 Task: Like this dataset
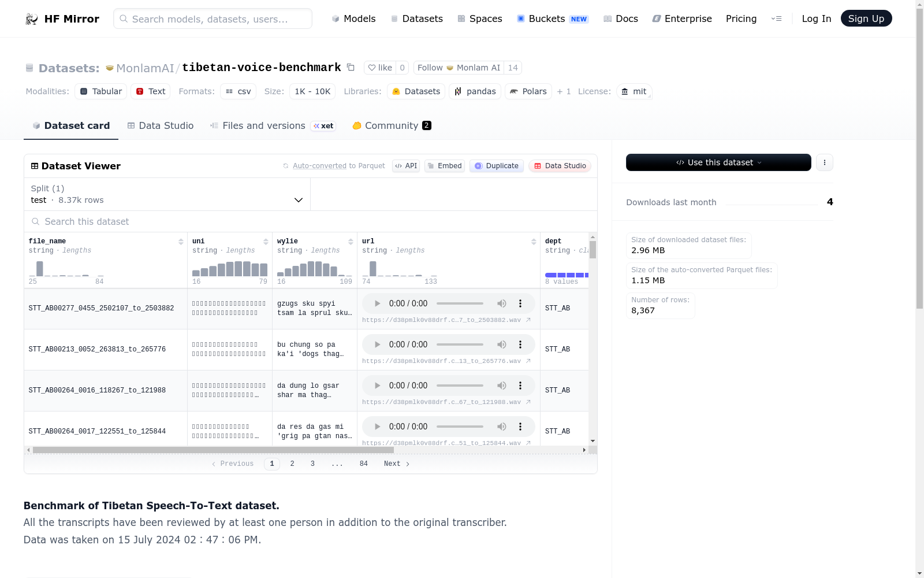(380, 68)
